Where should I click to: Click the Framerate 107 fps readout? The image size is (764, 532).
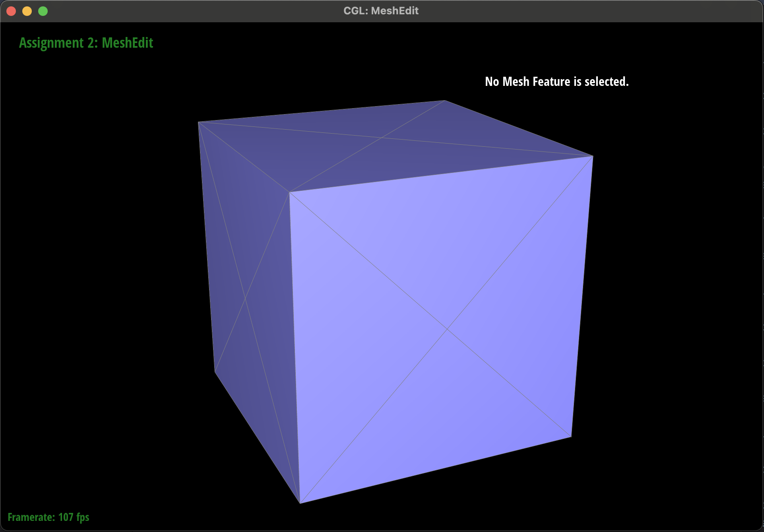(x=48, y=517)
